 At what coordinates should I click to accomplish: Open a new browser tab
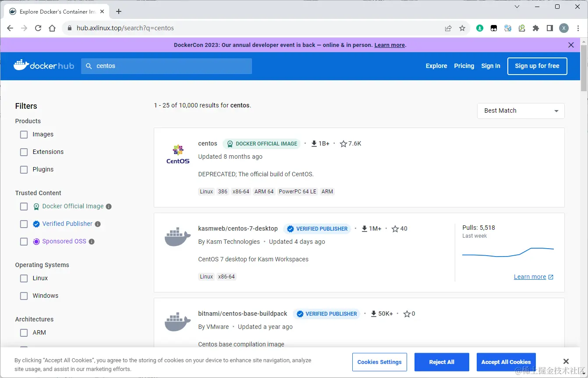coord(119,11)
